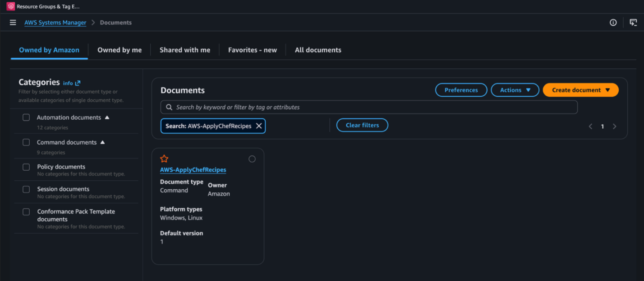The image size is (644, 281).
Task: Switch to All documents tab
Action: point(318,50)
